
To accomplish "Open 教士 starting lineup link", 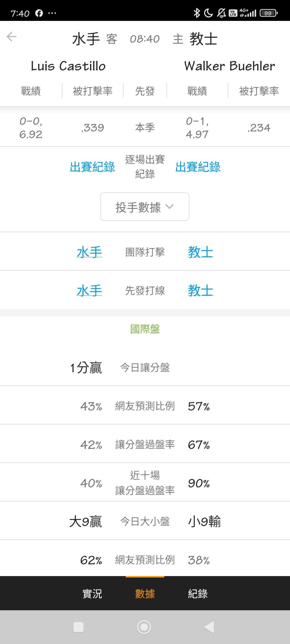I will 200,290.
